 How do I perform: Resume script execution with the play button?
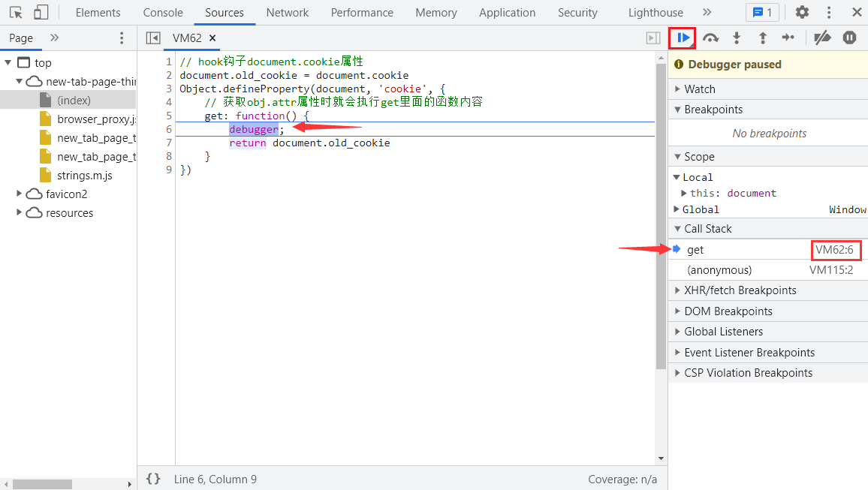tap(683, 38)
